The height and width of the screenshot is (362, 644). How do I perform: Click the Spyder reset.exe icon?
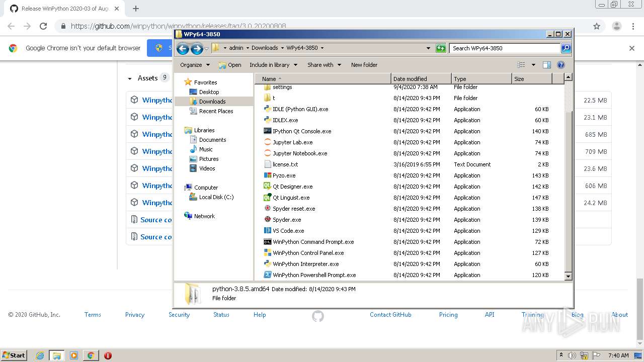(268, 209)
